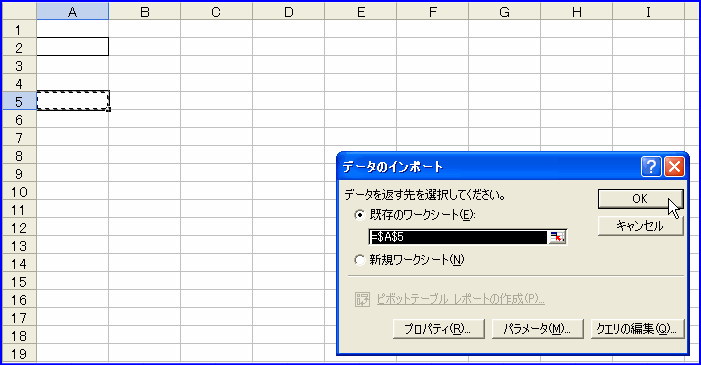The height and width of the screenshot is (365, 701).
Task: Select row 10 header
Action: click(19, 191)
